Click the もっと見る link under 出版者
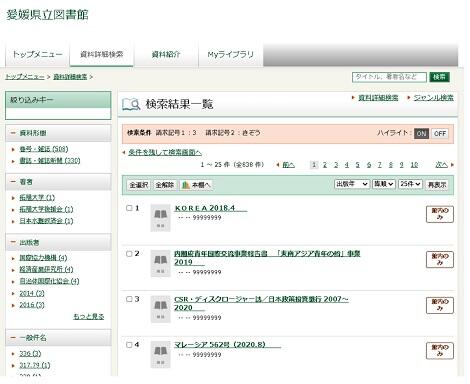 click(89, 316)
